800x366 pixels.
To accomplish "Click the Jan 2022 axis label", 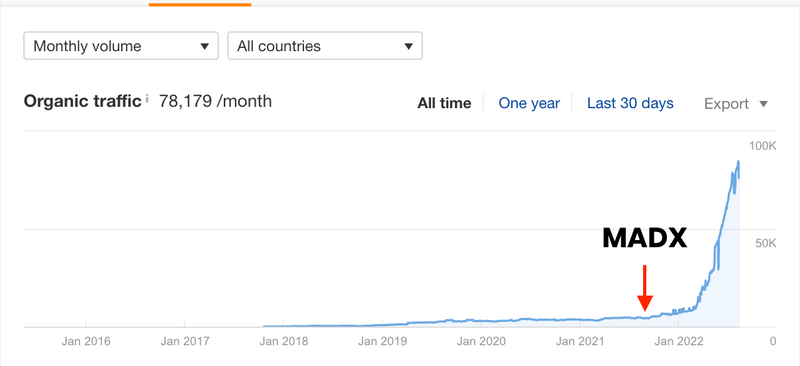I will tap(678, 341).
